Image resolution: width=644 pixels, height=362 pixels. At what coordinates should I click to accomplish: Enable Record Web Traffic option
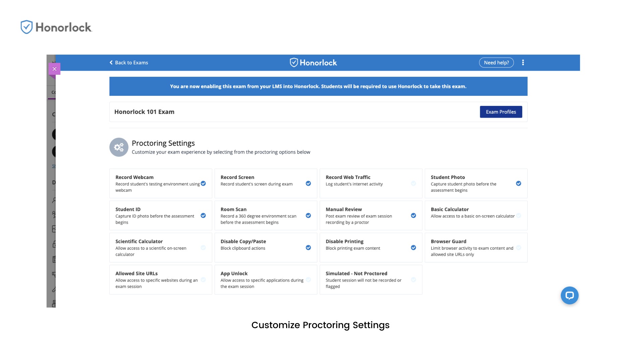(x=413, y=183)
